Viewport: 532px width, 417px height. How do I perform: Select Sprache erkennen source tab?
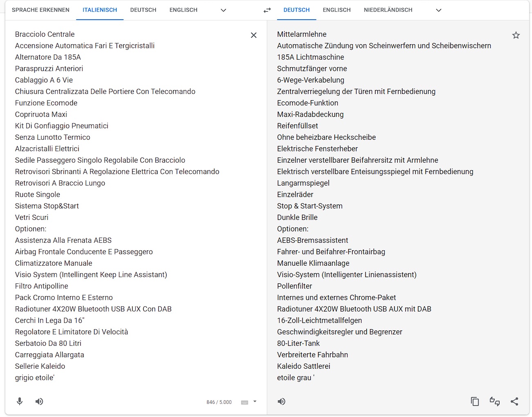click(x=41, y=10)
